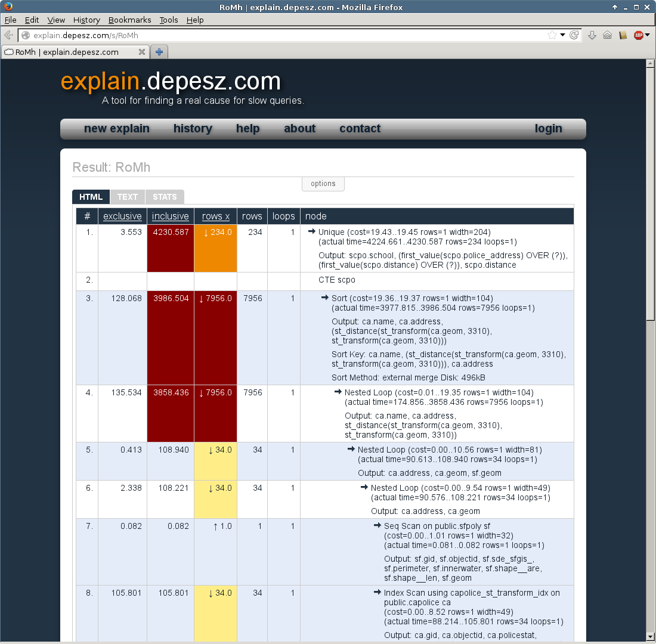Click the 'login' navigation link

click(548, 128)
